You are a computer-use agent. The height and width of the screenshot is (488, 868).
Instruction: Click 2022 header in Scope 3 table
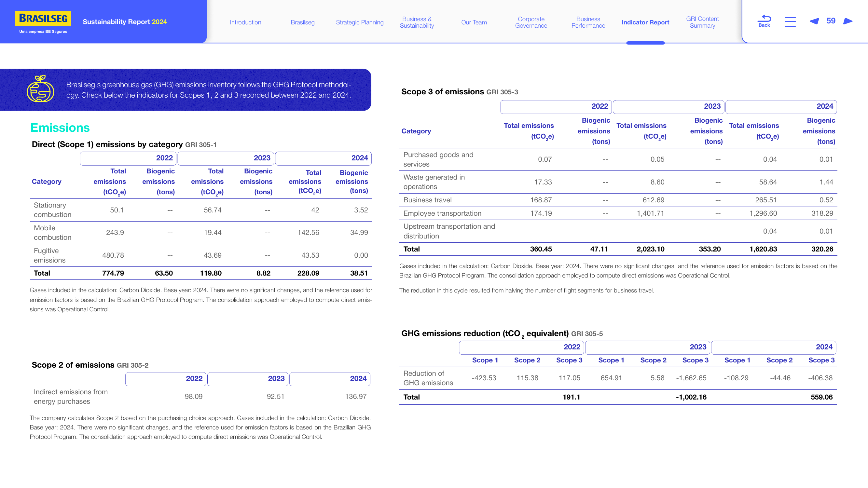556,107
